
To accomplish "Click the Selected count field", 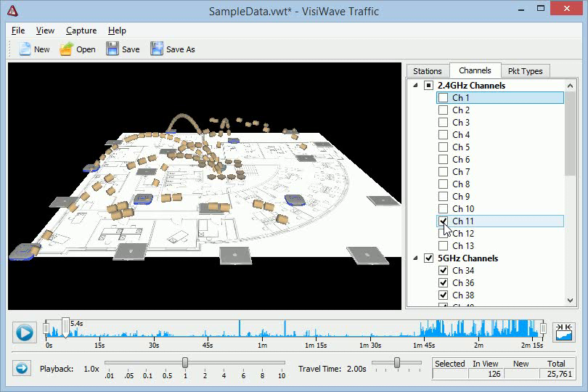I will [450, 374].
